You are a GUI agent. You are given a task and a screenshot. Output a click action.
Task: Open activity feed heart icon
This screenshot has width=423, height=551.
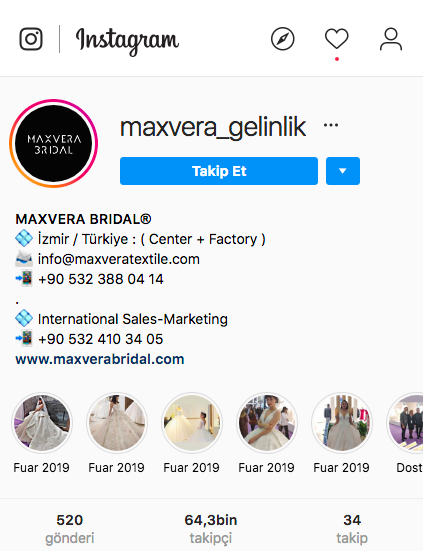(x=337, y=39)
